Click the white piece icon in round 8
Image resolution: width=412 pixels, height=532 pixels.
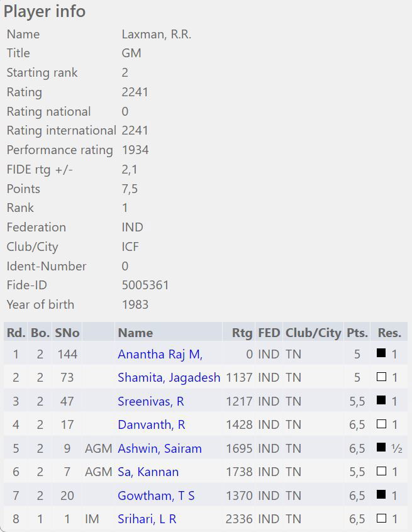click(x=381, y=519)
